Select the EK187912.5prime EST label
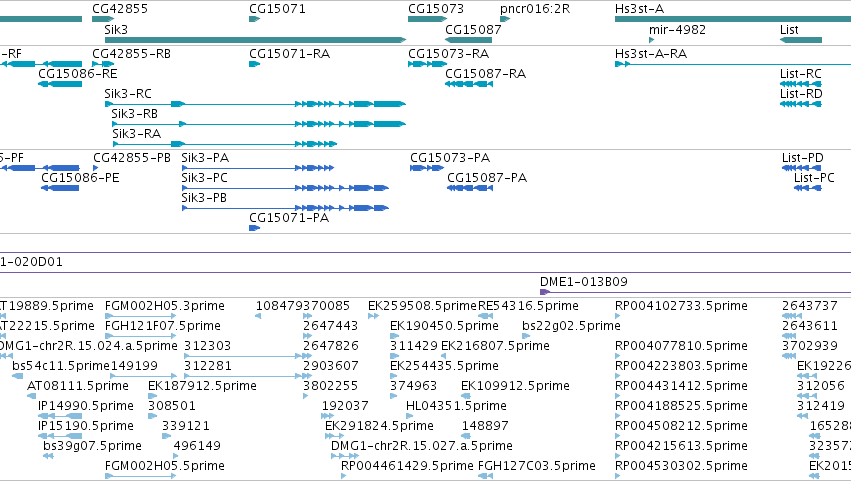 (x=202, y=387)
